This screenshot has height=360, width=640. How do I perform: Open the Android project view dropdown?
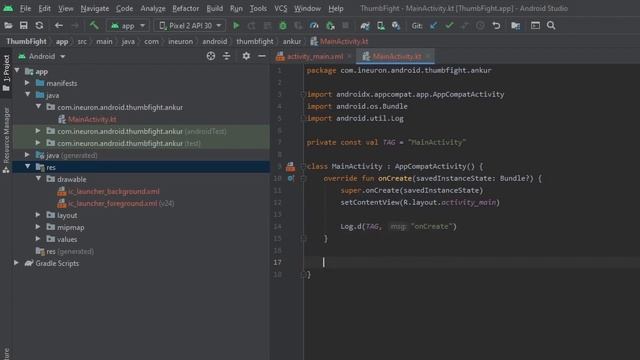(x=42, y=56)
